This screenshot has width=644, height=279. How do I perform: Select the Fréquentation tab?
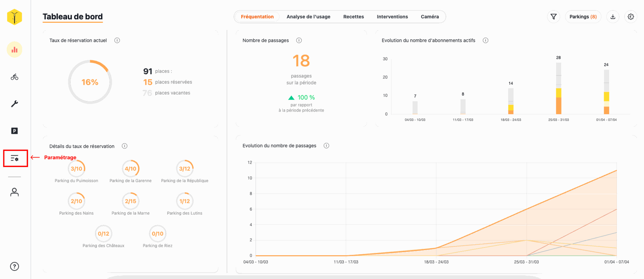(257, 17)
